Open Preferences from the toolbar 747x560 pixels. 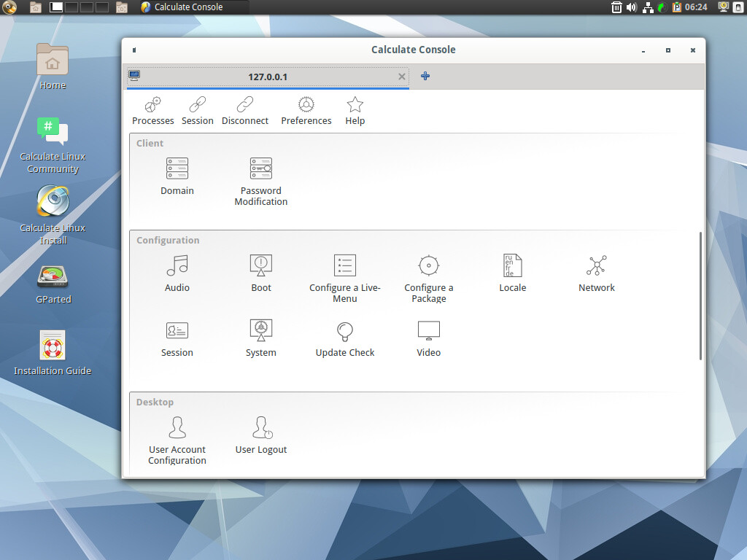coord(306,111)
